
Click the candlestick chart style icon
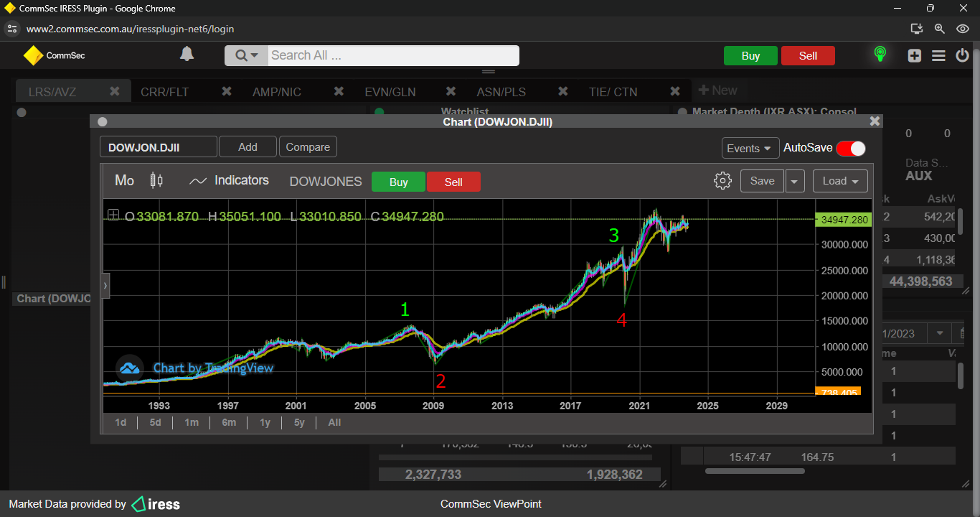[156, 181]
